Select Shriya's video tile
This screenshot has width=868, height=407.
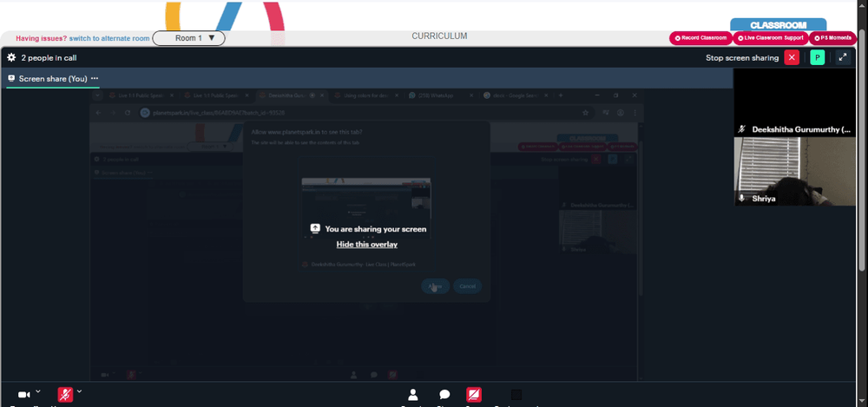tap(794, 172)
